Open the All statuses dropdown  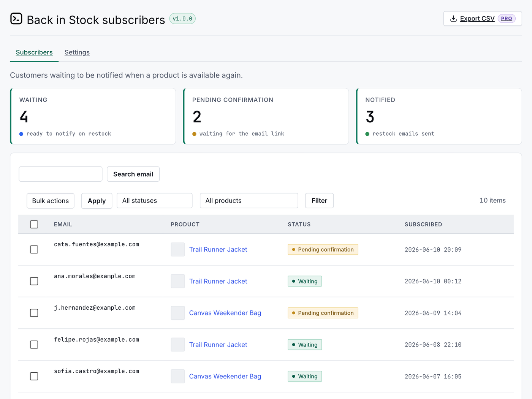click(154, 201)
